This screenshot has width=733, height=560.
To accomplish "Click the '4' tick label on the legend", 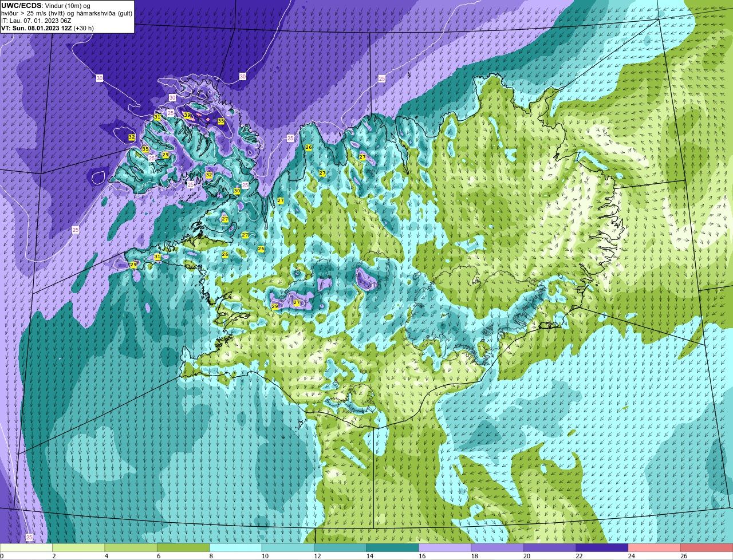I will pyautogui.click(x=106, y=556).
